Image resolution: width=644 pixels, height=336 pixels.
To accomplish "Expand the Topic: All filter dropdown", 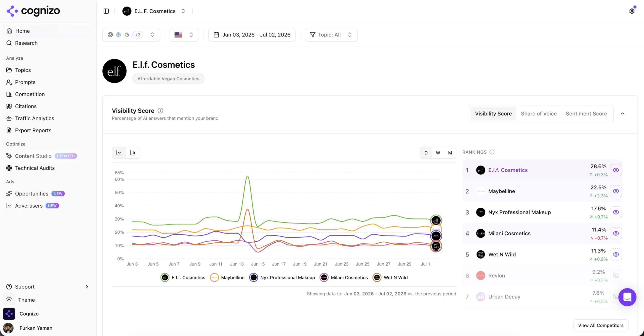I will point(331,35).
